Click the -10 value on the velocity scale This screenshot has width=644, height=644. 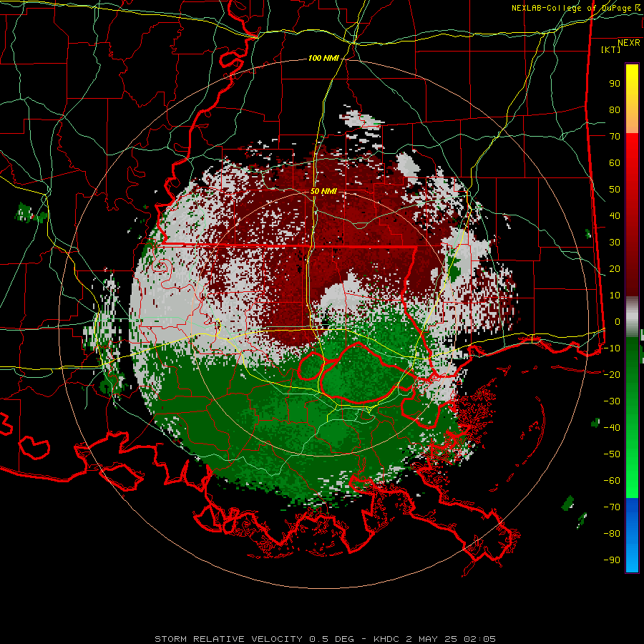(612, 348)
